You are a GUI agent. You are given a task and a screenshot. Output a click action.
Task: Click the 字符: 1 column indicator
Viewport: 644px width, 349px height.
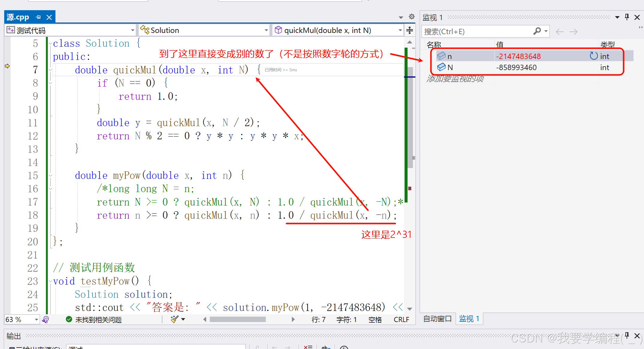tap(346, 320)
